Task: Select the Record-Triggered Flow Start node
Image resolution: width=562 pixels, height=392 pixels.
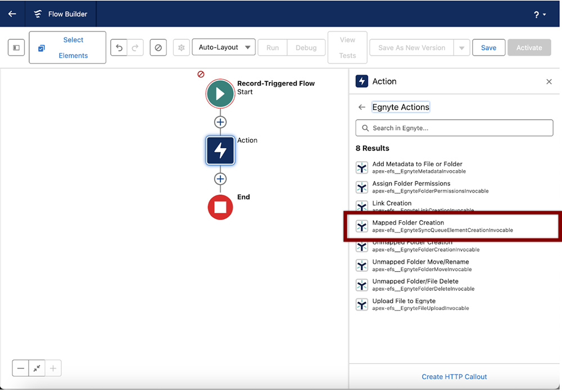Action: click(220, 94)
